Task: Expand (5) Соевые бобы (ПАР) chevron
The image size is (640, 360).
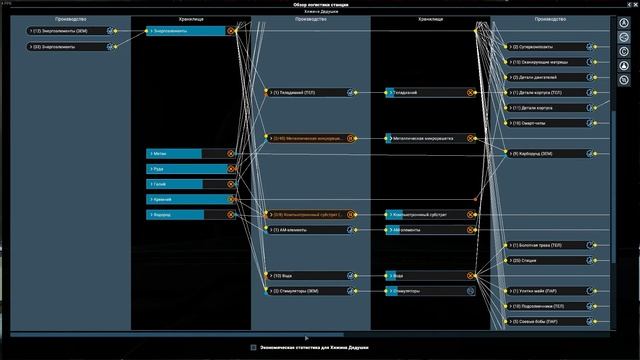Action: (x=510, y=321)
